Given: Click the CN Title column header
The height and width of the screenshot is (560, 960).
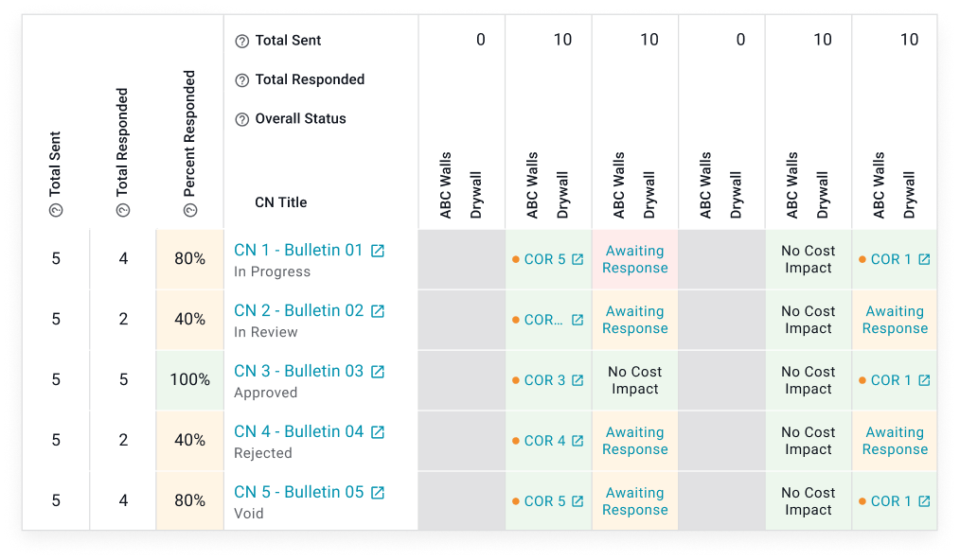Looking at the screenshot, I should [x=281, y=202].
